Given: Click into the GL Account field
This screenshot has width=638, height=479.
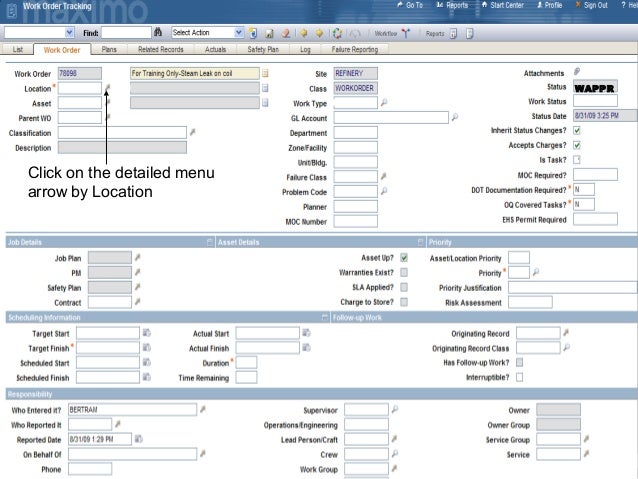Looking at the screenshot, I should point(391,118).
